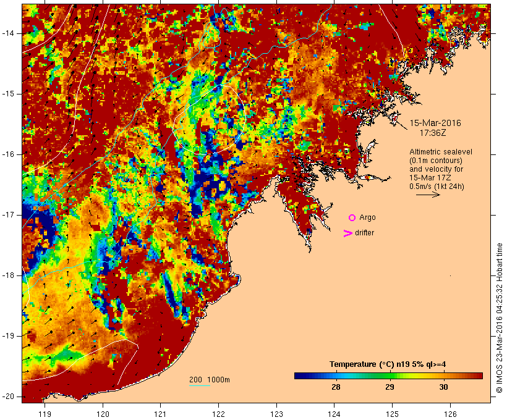The width and height of the screenshot is (507, 420).
Task: Click the 'drifter' legend label
Action: tap(364, 233)
